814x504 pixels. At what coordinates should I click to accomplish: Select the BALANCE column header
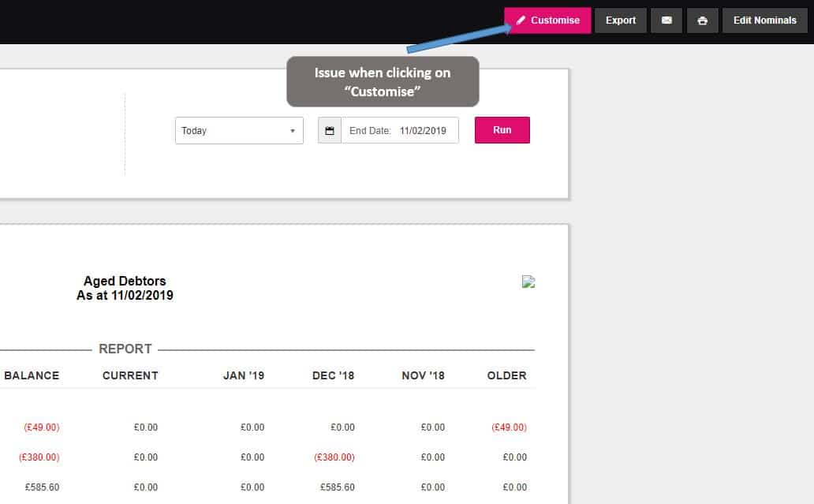pos(32,375)
